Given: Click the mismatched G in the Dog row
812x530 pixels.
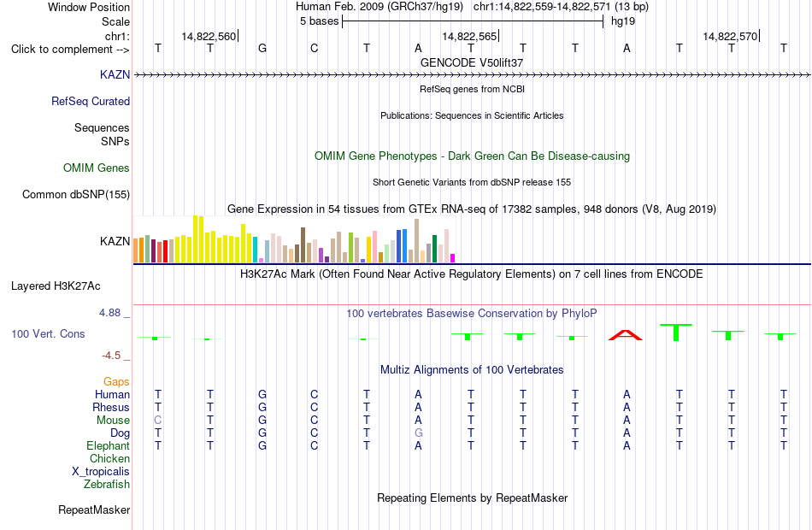Looking at the screenshot, I should (419, 433).
